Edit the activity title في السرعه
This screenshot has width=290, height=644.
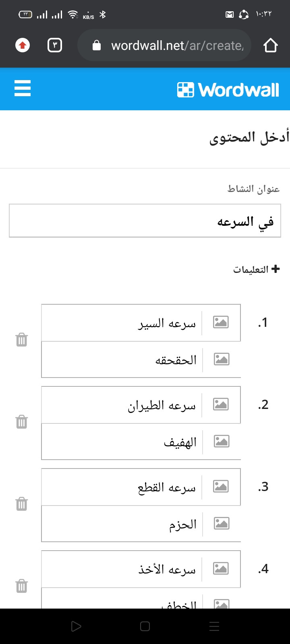[x=145, y=221]
